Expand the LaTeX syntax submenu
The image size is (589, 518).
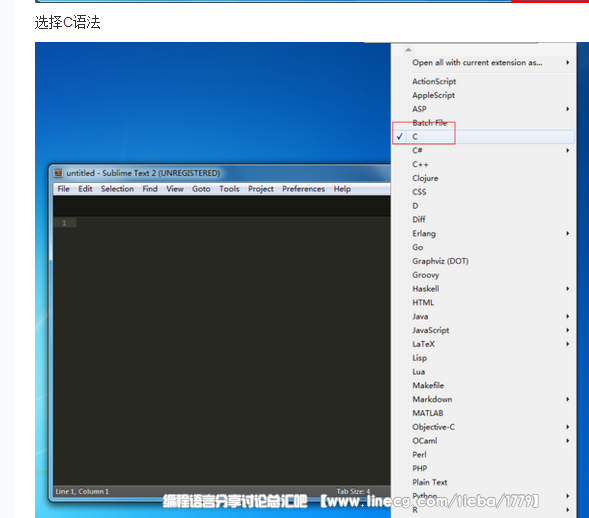483,344
